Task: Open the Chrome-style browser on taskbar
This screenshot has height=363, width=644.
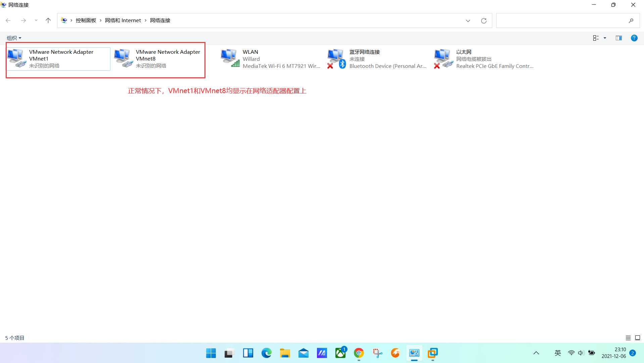Action: coord(359,353)
